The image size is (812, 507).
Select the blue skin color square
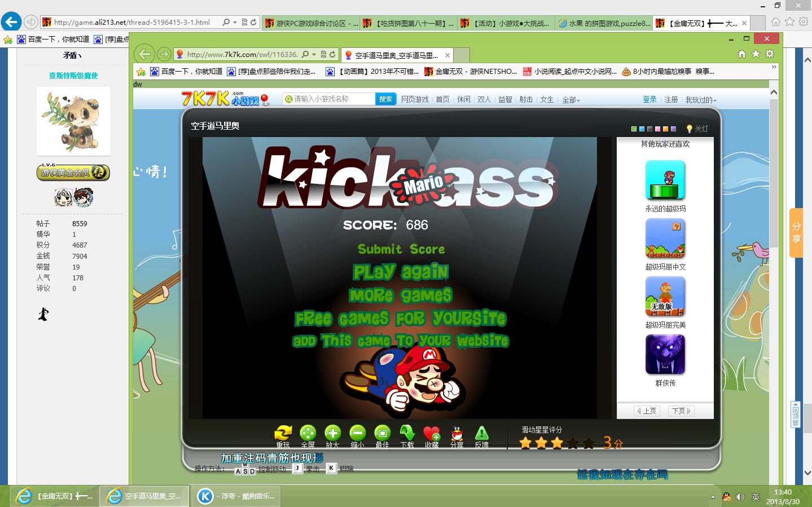[x=642, y=129]
